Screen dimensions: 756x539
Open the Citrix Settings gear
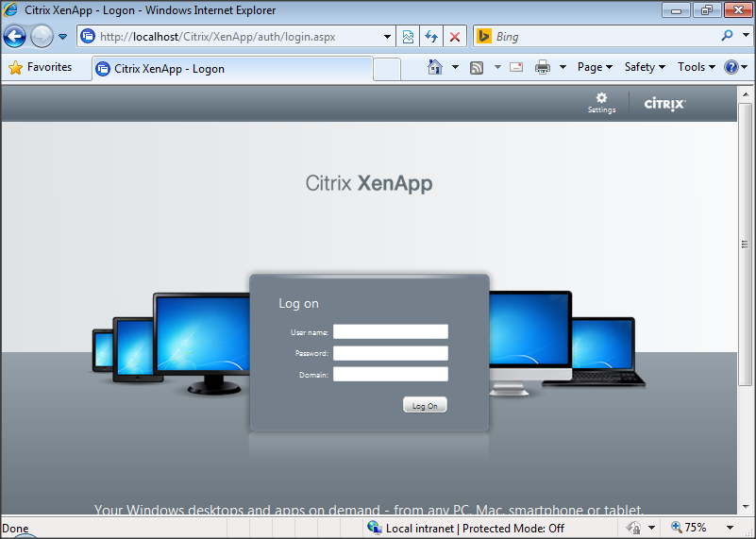tap(601, 102)
